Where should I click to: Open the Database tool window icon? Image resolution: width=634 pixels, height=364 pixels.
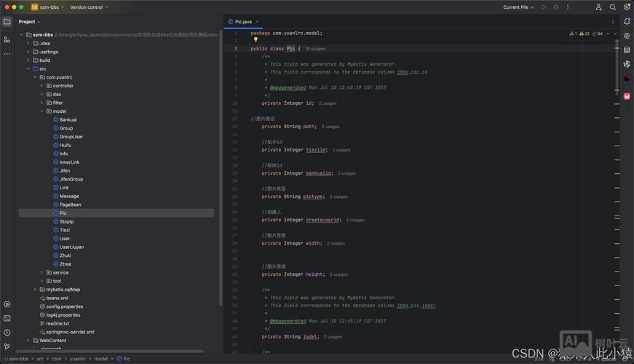(627, 50)
